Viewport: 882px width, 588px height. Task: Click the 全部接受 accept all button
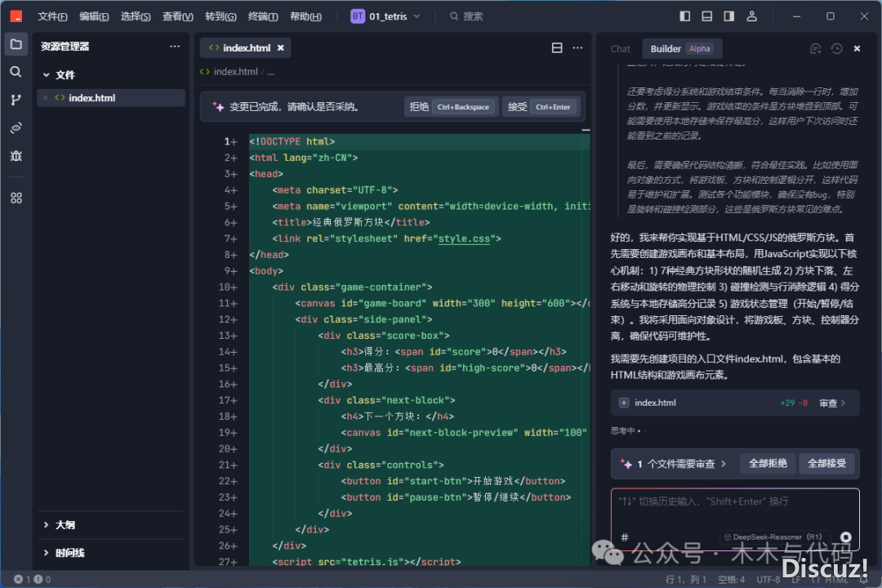click(827, 463)
